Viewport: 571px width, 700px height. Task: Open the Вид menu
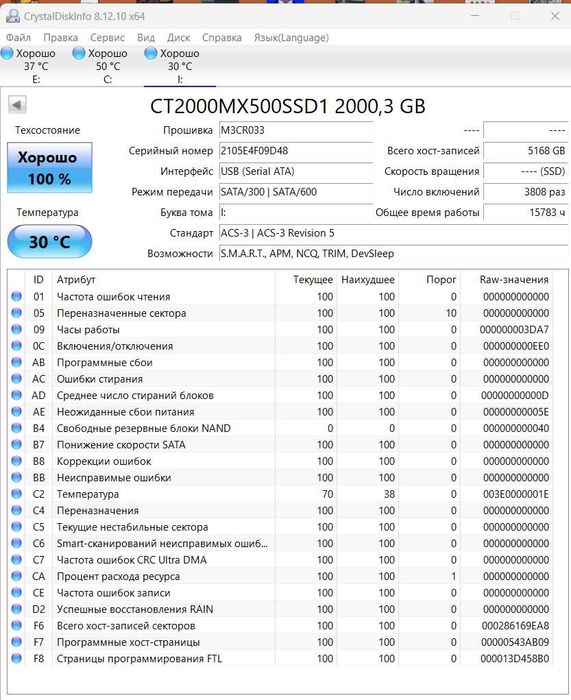pos(146,38)
